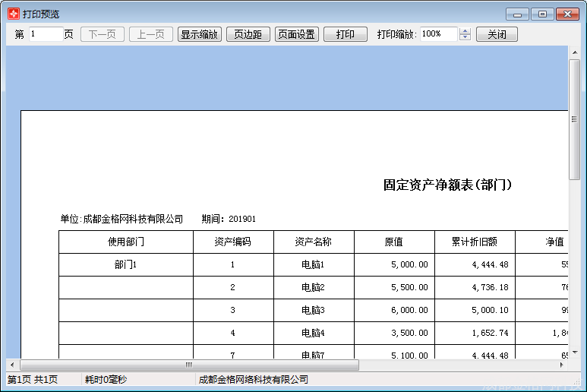Viewport: 587px width, 392px height.
Task: Go to next page with 下一页
Action: click(103, 34)
